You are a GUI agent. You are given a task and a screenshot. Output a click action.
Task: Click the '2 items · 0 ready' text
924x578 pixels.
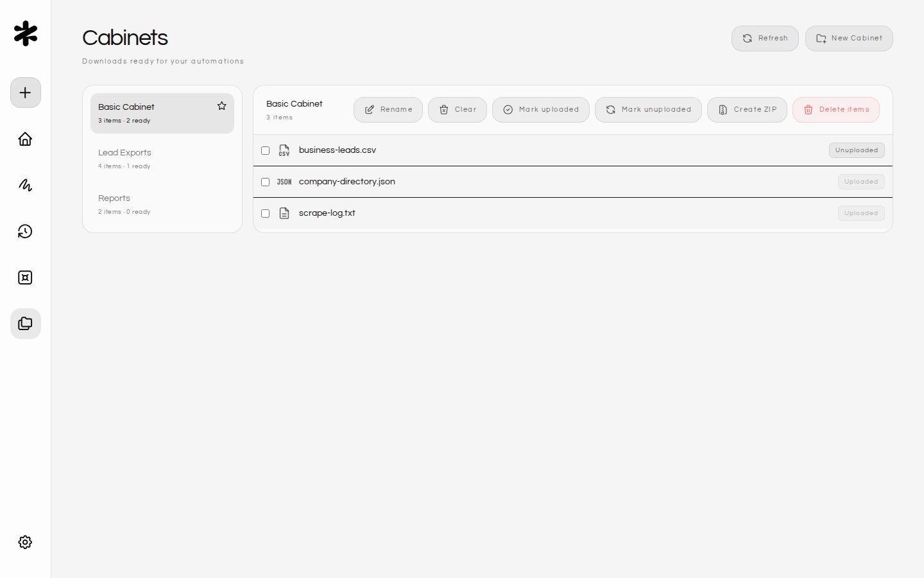[x=124, y=212]
